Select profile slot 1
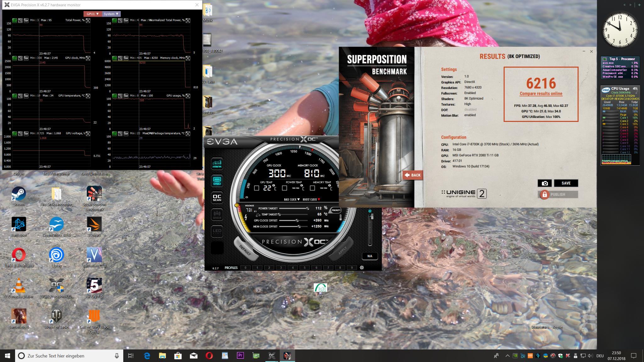The image size is (644, 362). (257, 268)
